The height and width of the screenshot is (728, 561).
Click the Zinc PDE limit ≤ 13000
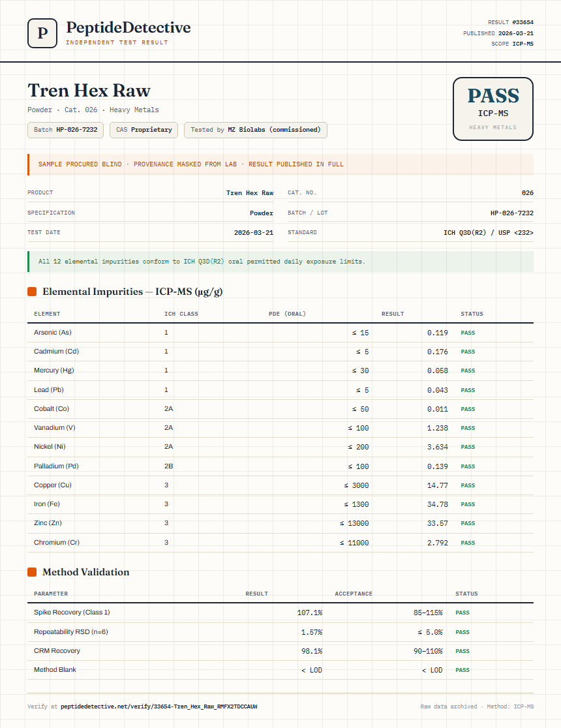(354, 523)
